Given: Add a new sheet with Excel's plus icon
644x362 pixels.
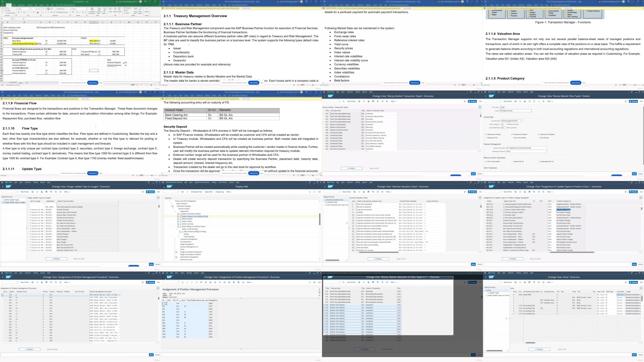Looking at the screenshot, I should 27,82.
